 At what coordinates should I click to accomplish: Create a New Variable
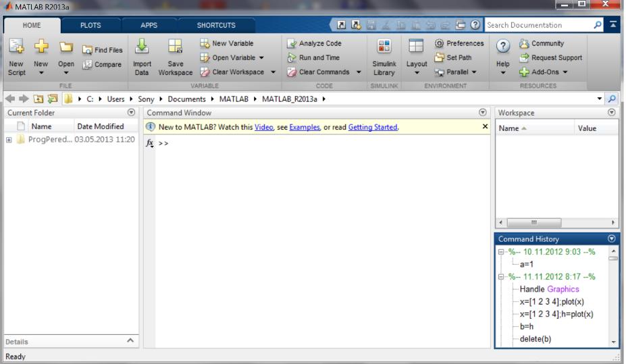(227, 43)
